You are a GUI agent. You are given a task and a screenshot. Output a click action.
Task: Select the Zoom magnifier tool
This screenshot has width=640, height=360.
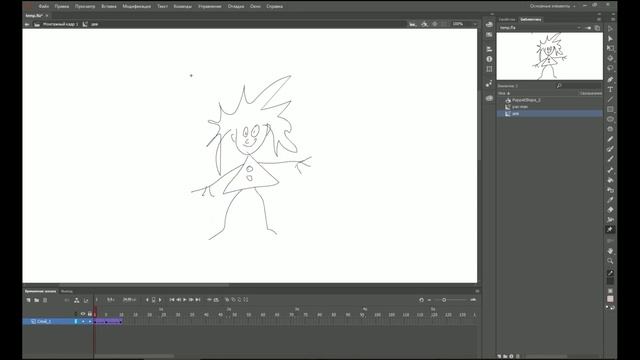click(610, 261)
